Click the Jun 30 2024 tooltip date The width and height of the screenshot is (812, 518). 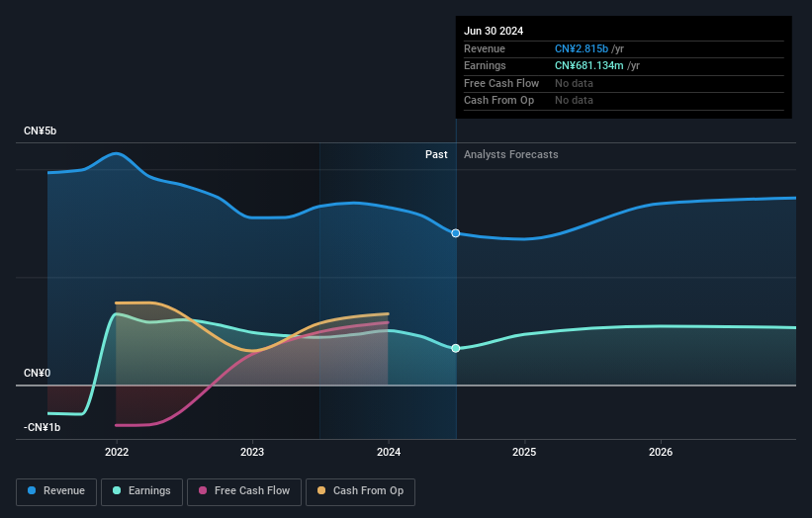[494, 31]
